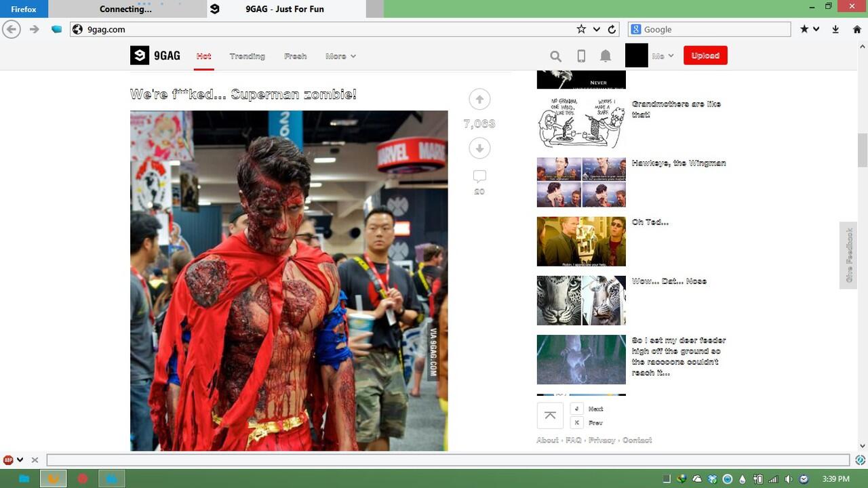Expand the address bar history dropdown
This screenshot has width=868, height=488.
point(597,29)
